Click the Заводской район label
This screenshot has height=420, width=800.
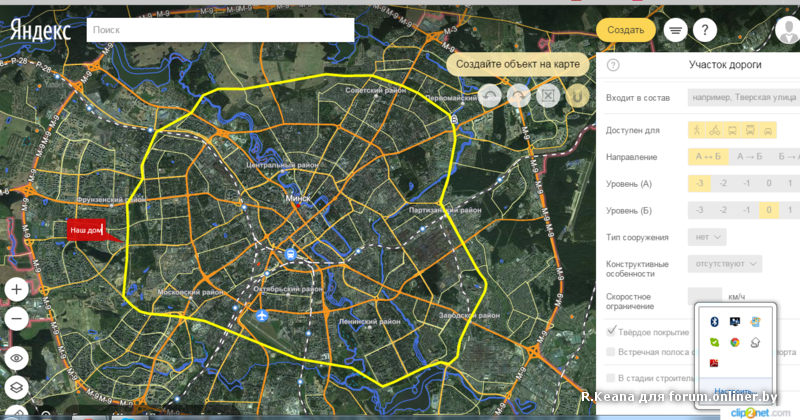tap(469, 315)
